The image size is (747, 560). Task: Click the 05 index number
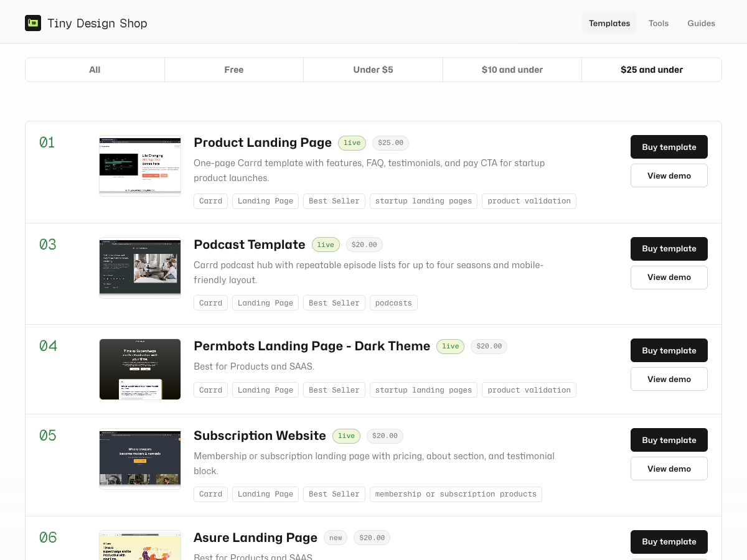pyautogui.click(x=48, y=436)
